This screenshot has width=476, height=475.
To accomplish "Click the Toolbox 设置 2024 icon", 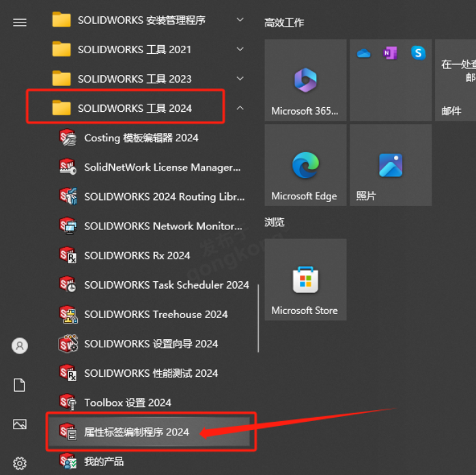I will pyautogui.click(x=68, y=402).
